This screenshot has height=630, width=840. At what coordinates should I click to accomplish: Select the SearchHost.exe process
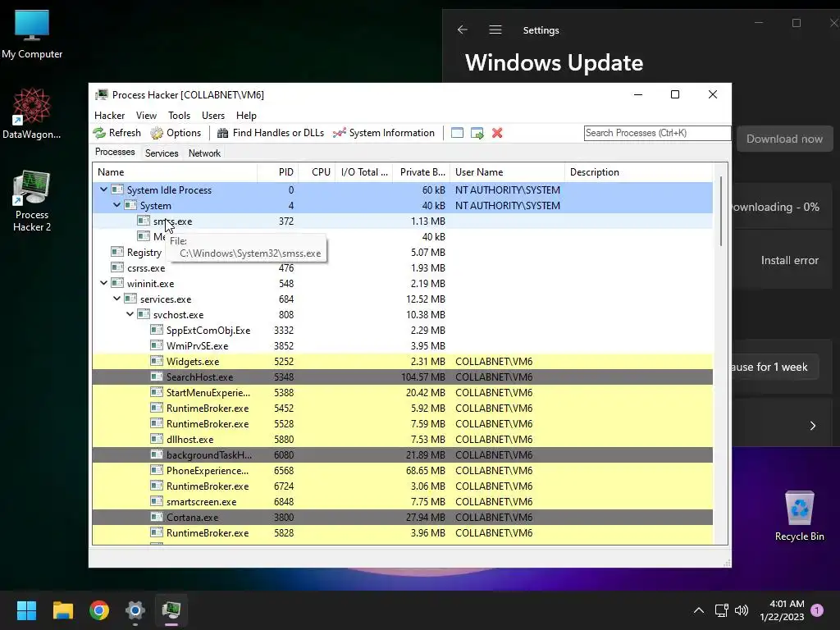pos(402,377)
